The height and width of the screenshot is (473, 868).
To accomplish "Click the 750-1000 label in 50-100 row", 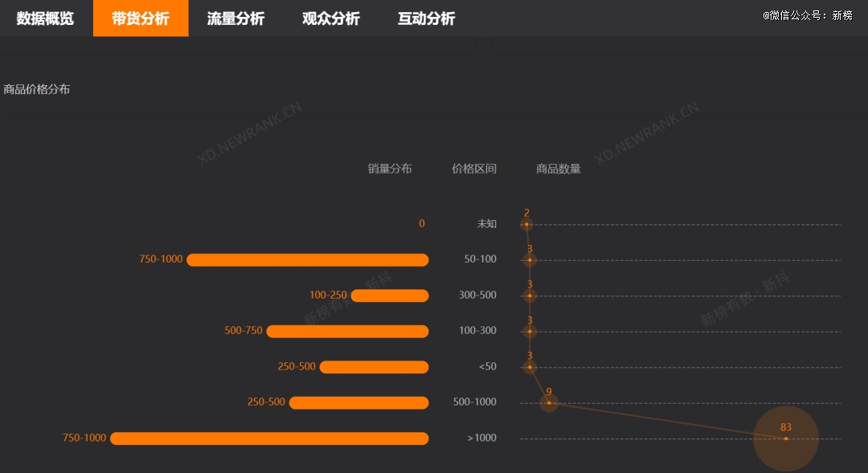I will tap(161, 259).
